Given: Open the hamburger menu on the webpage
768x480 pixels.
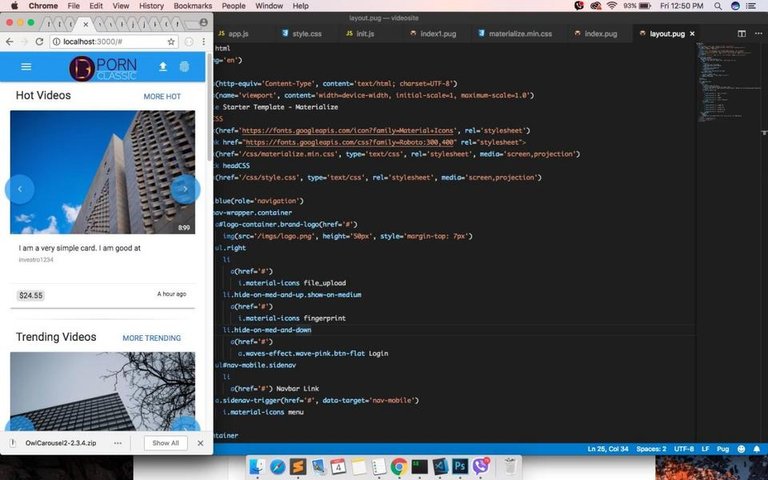Looking at the screenshot, I should [x=26, y=67].
